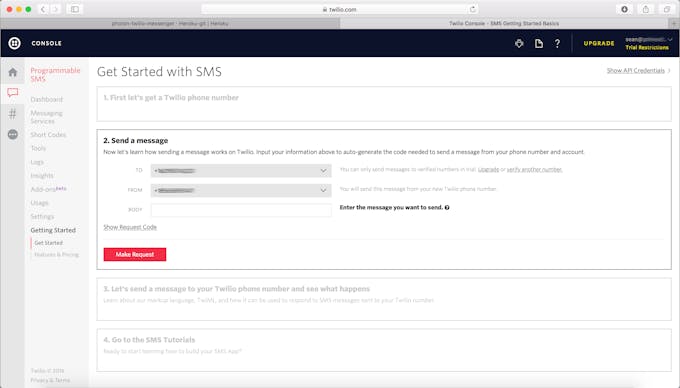
Task: Select the Programmable SMS chat bubble icon
Action: pos(13,92)
